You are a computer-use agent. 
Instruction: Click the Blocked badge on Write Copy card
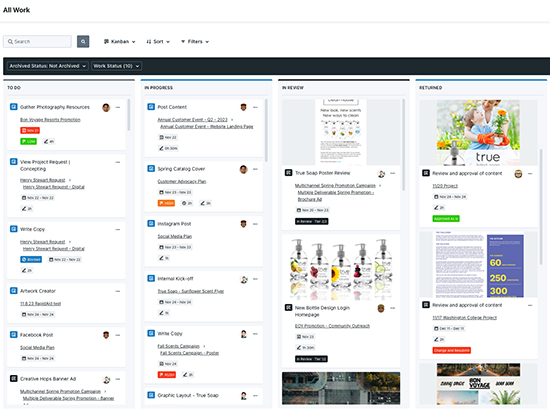[x=31, y=260]
